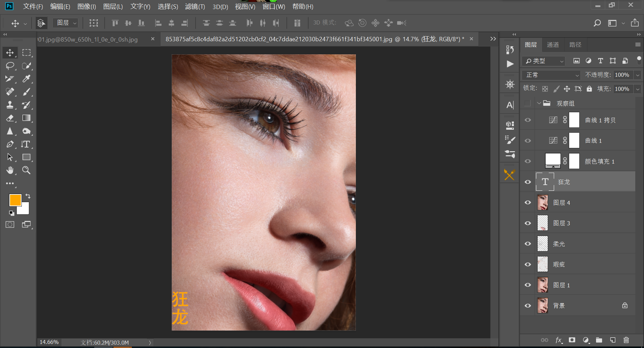Collapse the 观察组 layer group
The image size is (644, 348).
[539, 103]
